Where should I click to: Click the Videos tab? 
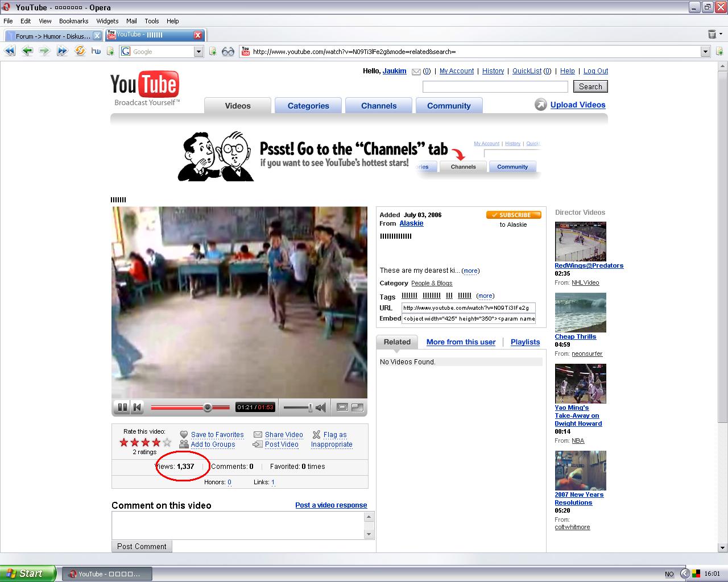[238, 106]
